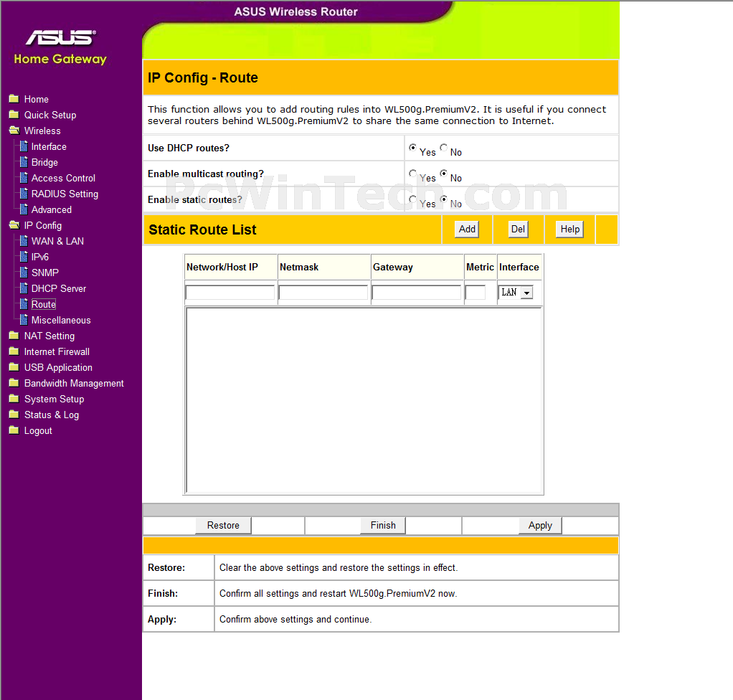This screenshot has width=733, height=700.
Task: Open the Advanced wireless page link
Action: pos(52,210)
